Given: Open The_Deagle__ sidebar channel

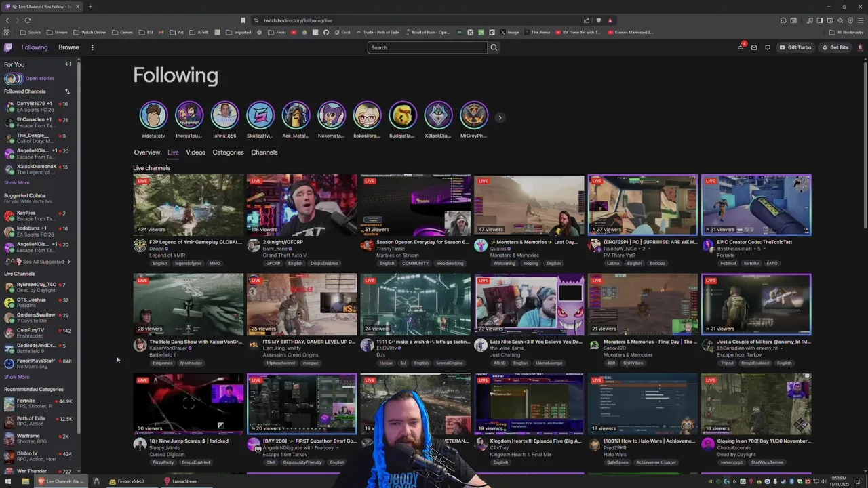Looking at the screenshot, I should click(39, 138).
